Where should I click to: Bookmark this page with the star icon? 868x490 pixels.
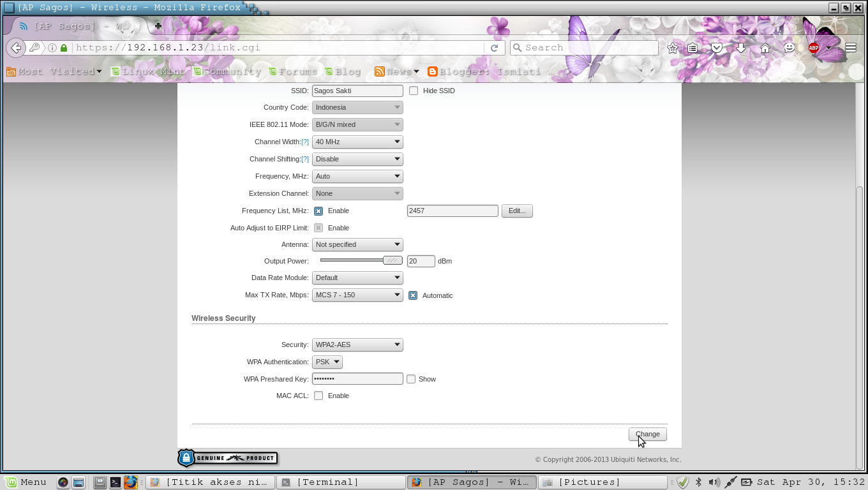(672, 47)
